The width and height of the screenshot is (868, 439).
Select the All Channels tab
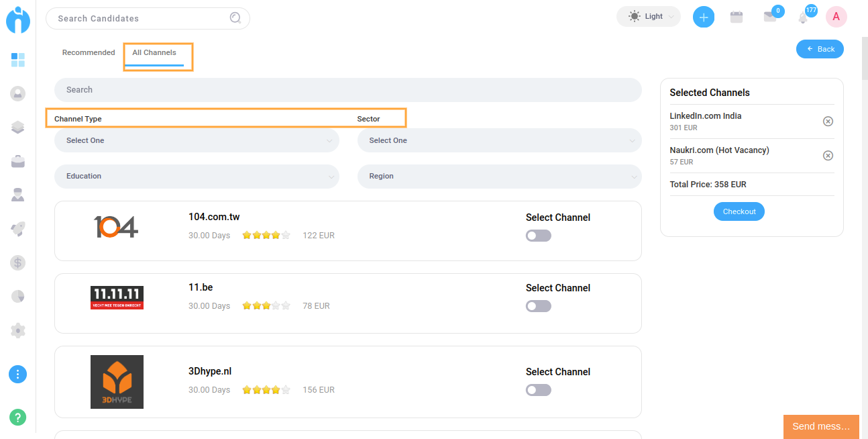[x=154, y=52]
